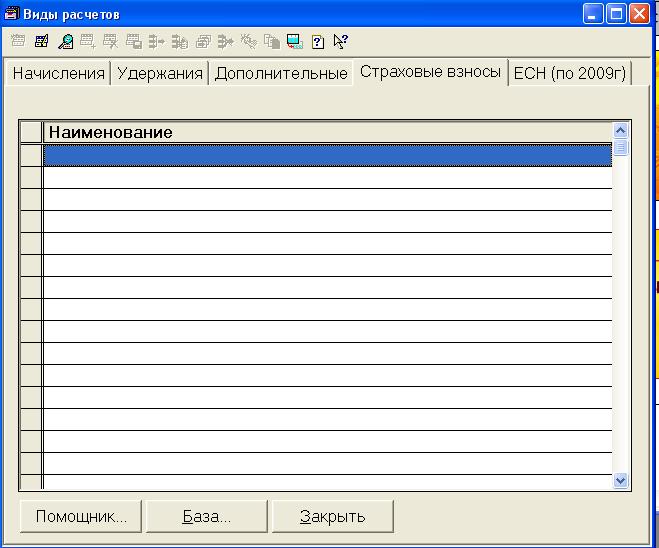Click the magnifying glass search icon
Viewport: 659px width, 548px height.
(65, 42)
